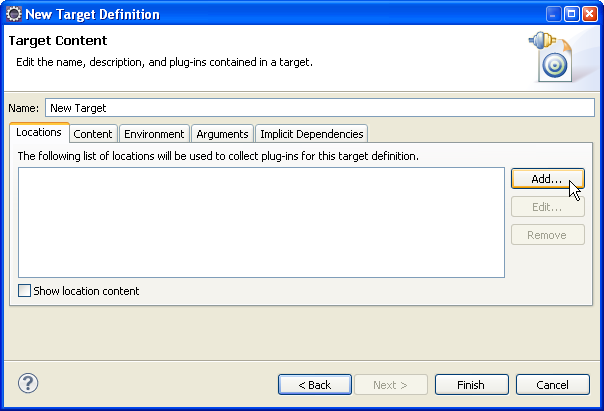604x411 pixels.
Task: Enable Show location content checkbox
Action: click(x=24, y=291)
